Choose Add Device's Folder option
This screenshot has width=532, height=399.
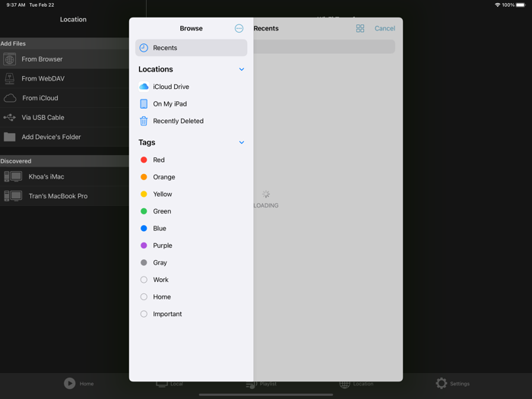pos(65,137)
